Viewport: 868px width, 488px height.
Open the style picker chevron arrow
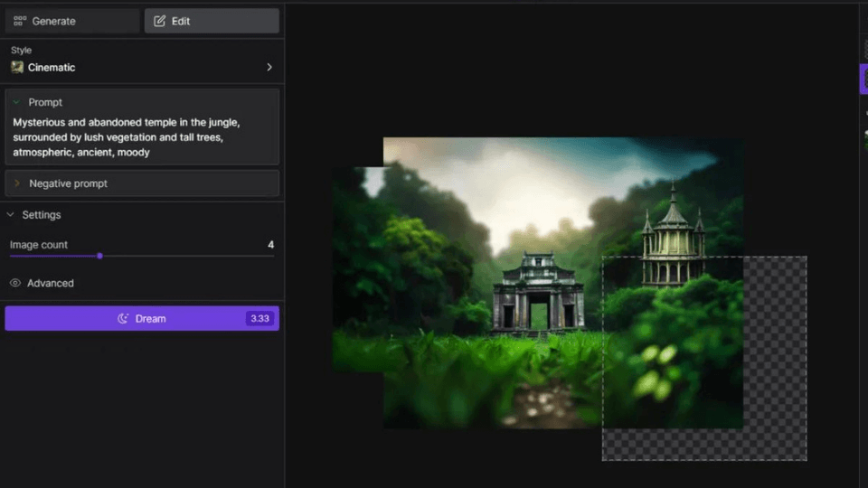269,67
